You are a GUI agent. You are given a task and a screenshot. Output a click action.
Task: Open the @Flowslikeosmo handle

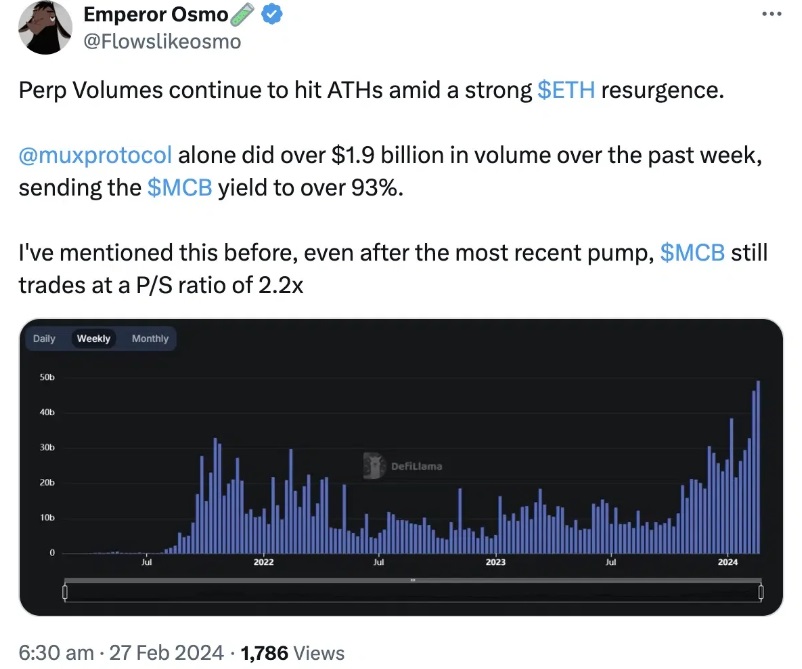[162, 42]
